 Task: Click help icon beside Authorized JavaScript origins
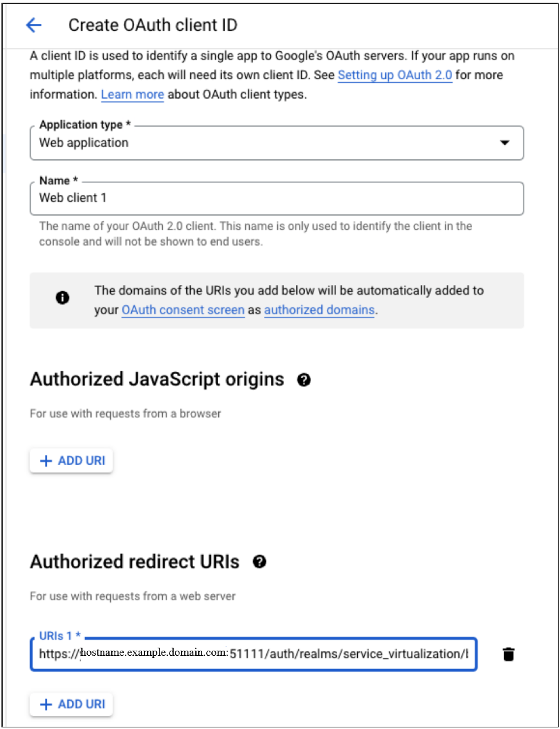pos(304,380)
